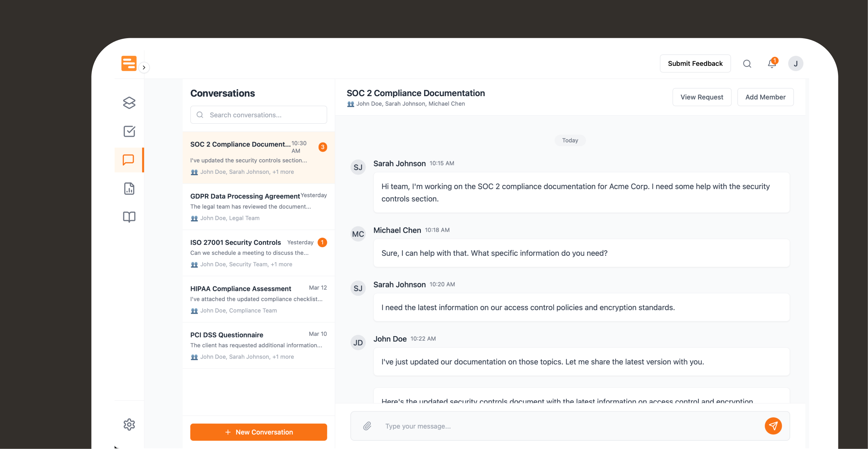Click the paperclip attach file icon
Viewport: 868px width, 449px height.
367,426
